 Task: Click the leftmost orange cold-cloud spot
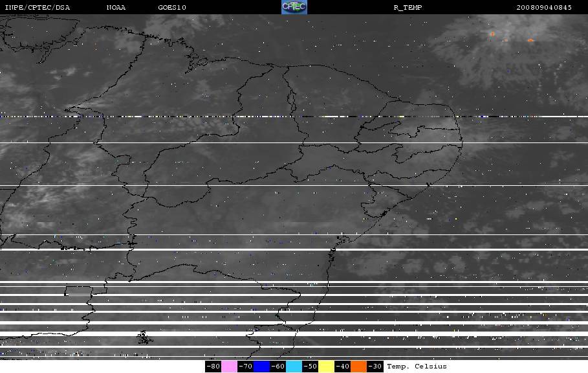coord(492,34)
